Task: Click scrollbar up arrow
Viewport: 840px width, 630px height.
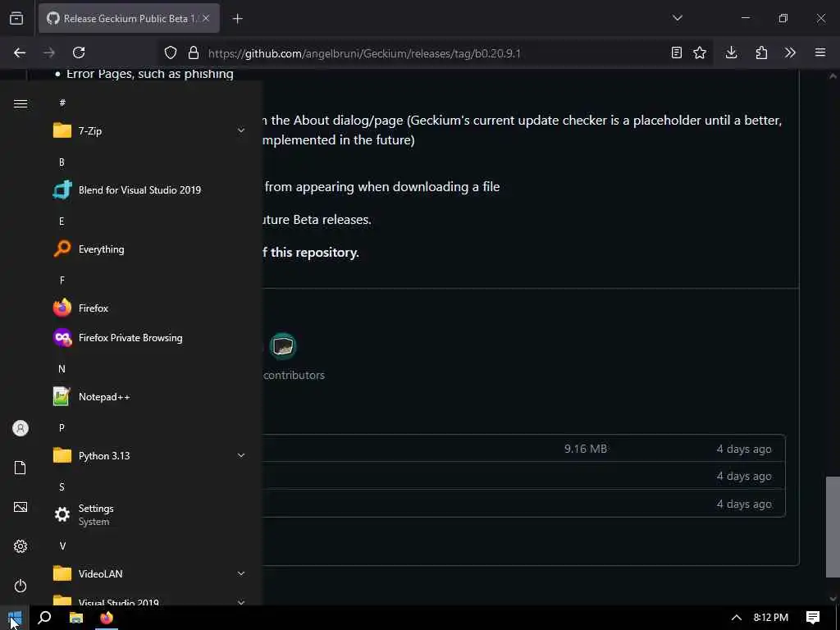Action: (x=833, y=76)
